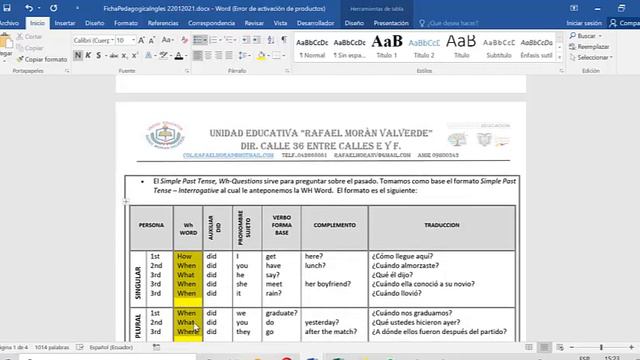Apply the Sin espaciado style
Viewport: 640px width, 360px height.
[x=349, y=47]
